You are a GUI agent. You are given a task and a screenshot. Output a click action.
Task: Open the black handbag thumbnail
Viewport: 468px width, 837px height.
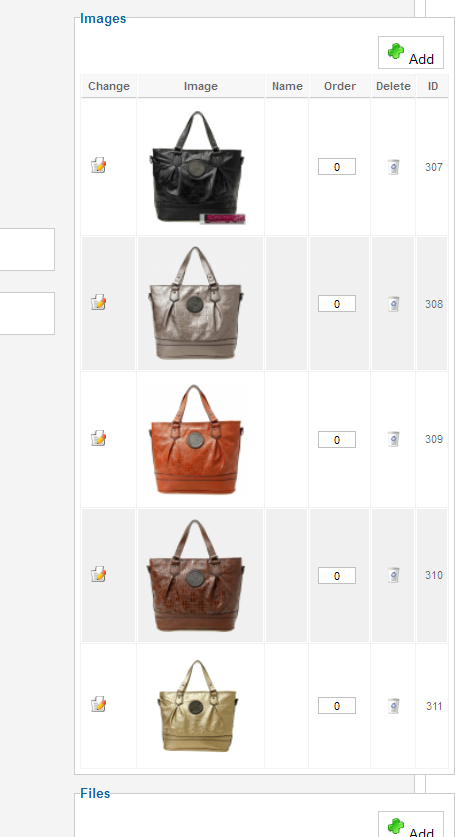click(198, 167)
